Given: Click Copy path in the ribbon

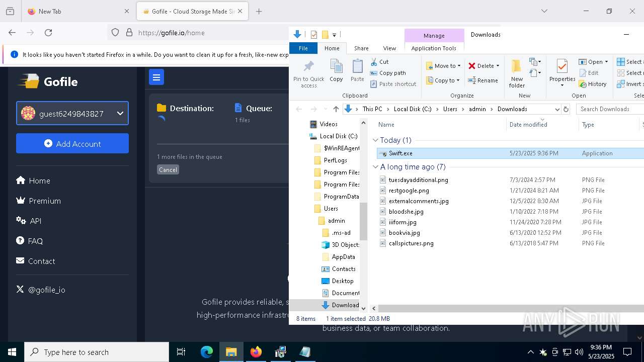Looking at the screenshot, I should (388, 73).
